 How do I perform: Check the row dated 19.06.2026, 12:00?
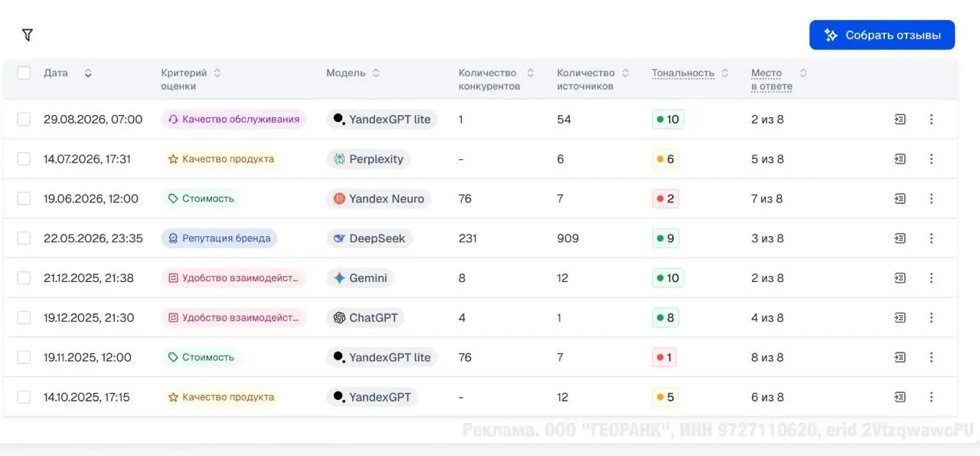click(x=24, y=198)
